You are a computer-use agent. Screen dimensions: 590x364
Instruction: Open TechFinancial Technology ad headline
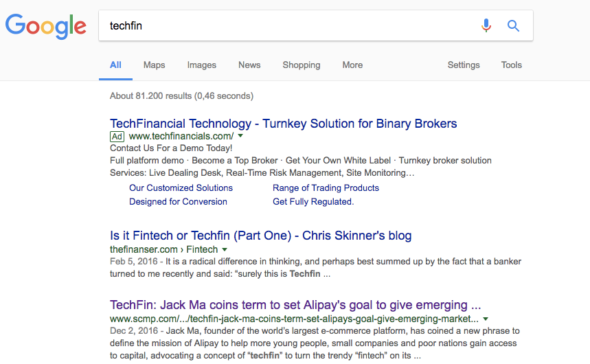[283, 124]
